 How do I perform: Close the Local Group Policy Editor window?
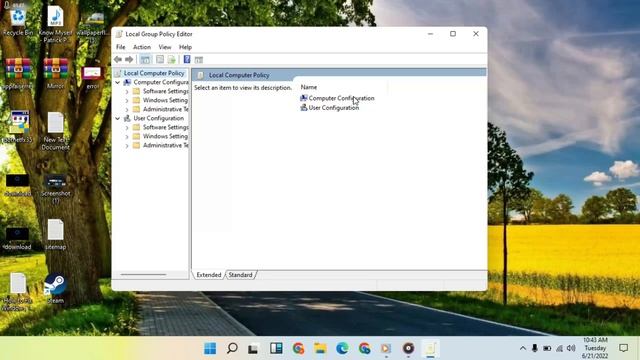tap(476, 34)
